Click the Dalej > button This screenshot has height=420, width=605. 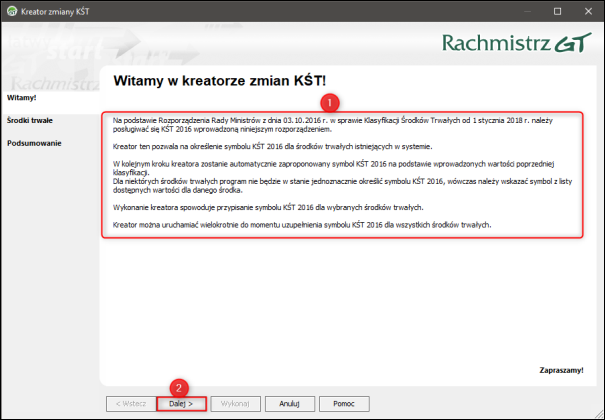pos(181,404)
